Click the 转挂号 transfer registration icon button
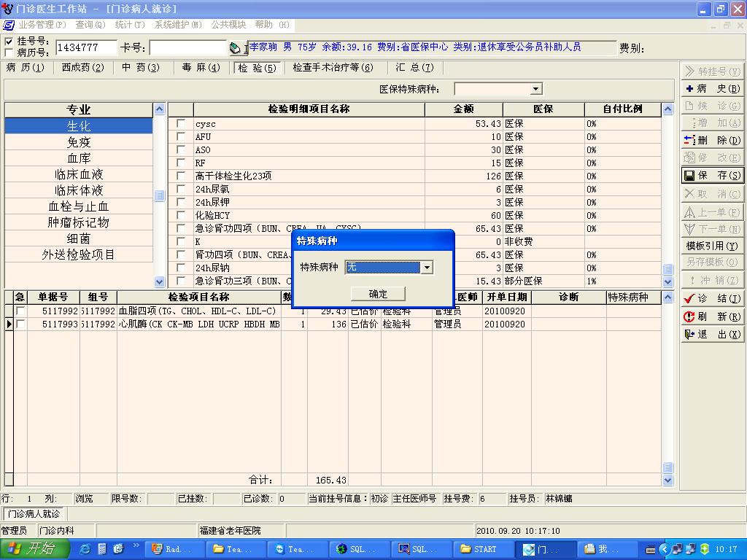 click(712, 71)
